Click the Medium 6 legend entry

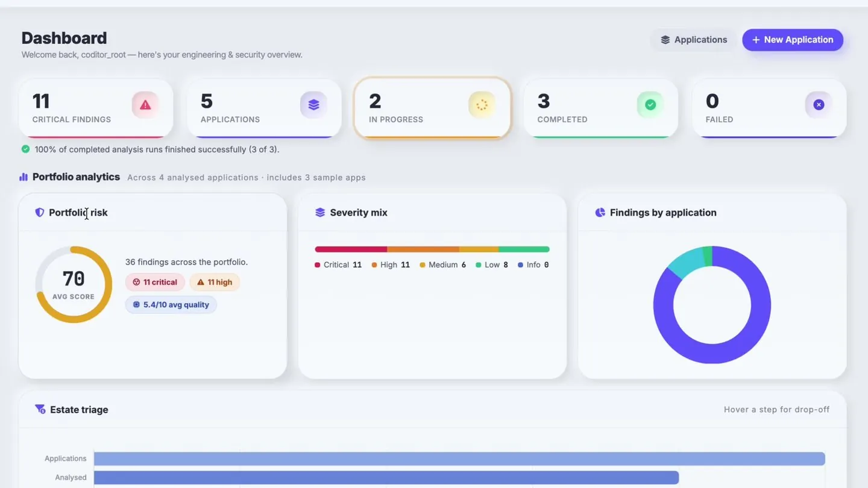(x=443, y=265)
